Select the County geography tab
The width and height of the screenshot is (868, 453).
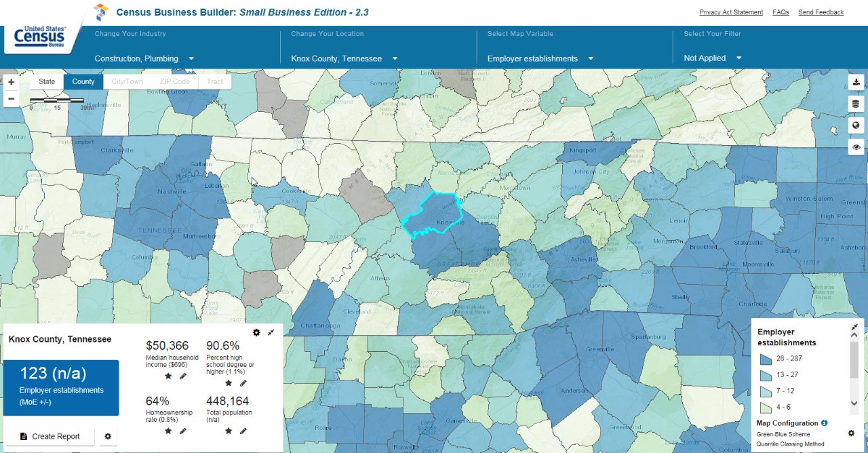pyautogui.click(x=83, y=81)
